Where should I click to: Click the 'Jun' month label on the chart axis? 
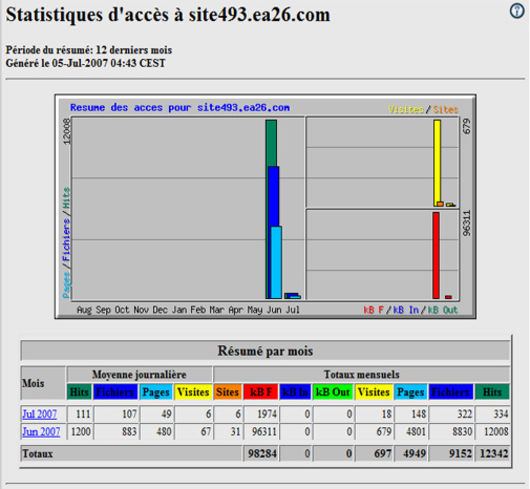click(274, 310)
